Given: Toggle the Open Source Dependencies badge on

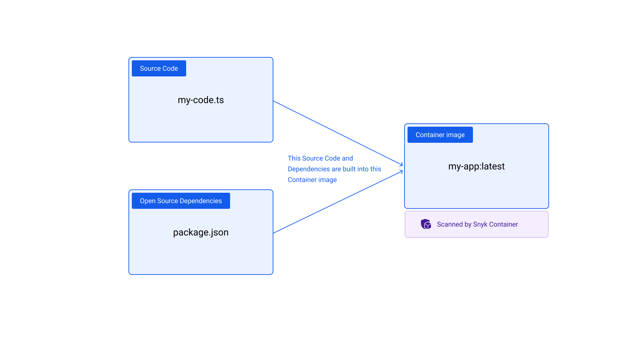Looking at the screenshot, I should (x=180, y=200).
